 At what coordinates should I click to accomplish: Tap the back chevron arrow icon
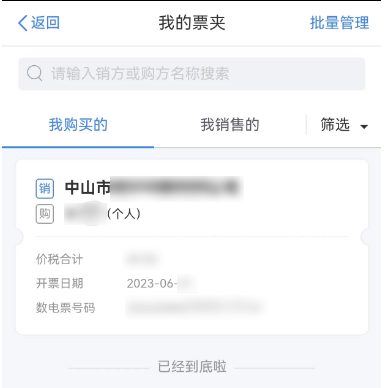click(23, 23)
